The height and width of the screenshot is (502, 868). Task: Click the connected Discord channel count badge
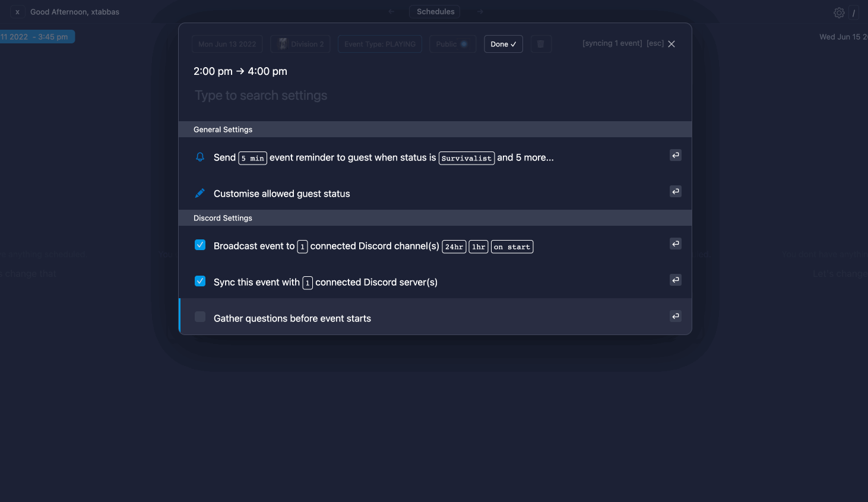pos(302,247)
